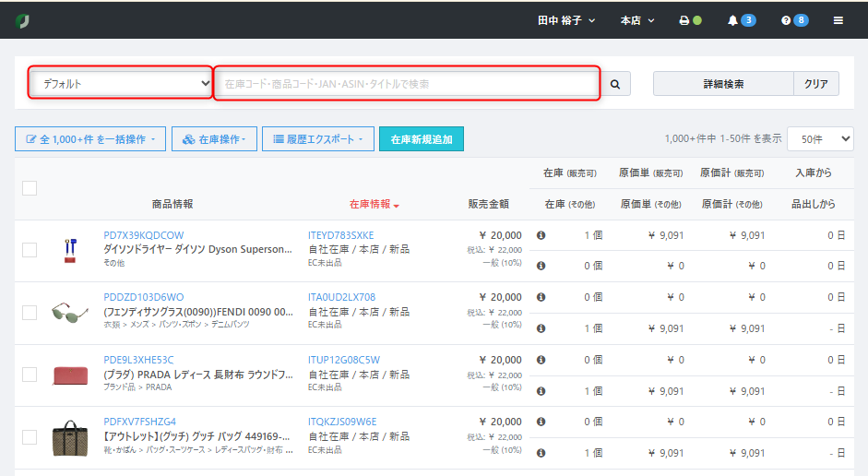The image size is (868, 476).
Task: Open 全 1,000+件 を一括操作 dropdown
Action: pos(90,139)
